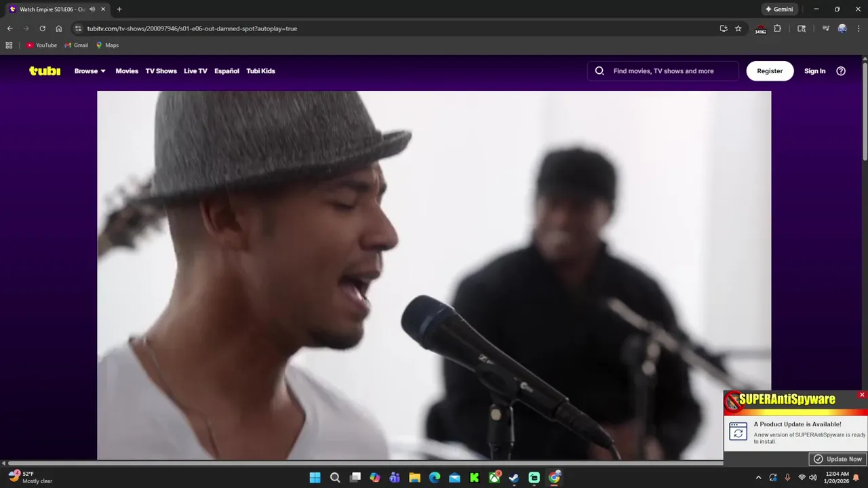This screenshot has height=488, width=868.
Task: Click the Sign In link
Action: [x=814, y=71]
